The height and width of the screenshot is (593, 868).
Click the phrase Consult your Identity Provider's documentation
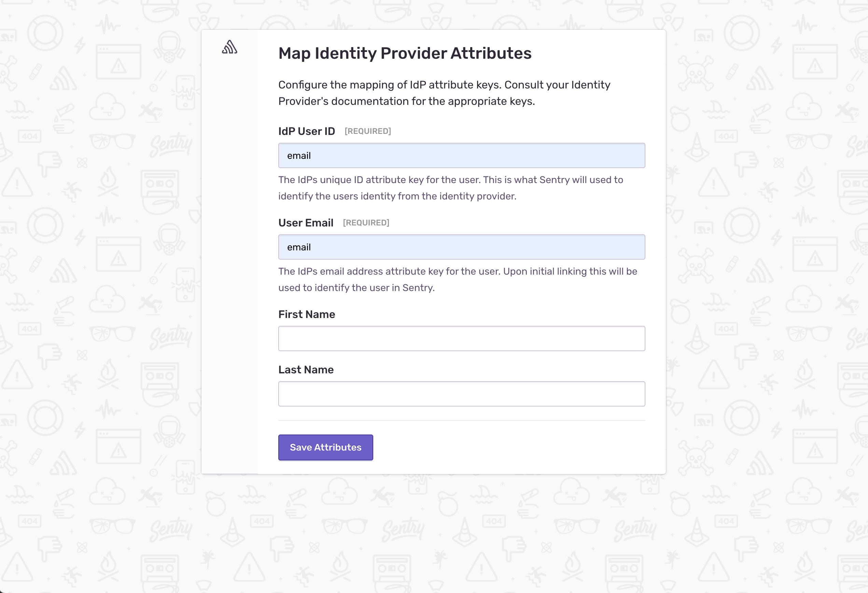(x=444, y=93)
